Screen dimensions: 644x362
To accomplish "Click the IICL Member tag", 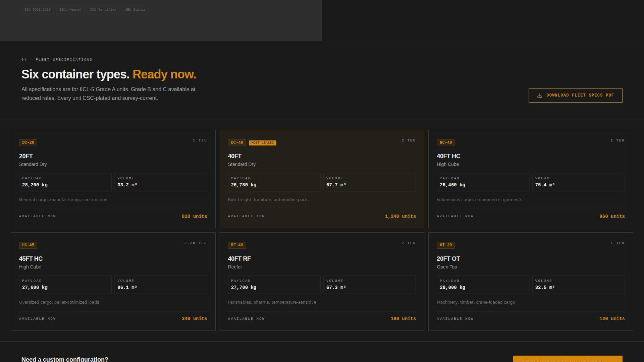I will (70, 10).
